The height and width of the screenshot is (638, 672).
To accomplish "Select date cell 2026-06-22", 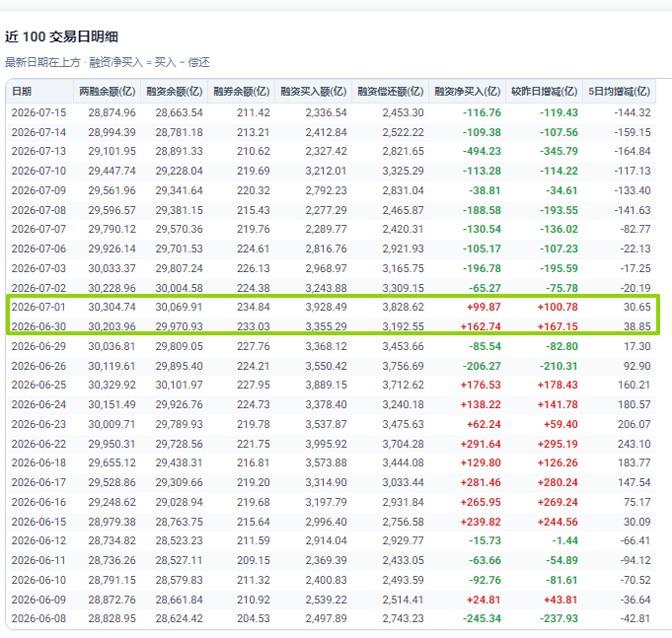I will (39, 444).
